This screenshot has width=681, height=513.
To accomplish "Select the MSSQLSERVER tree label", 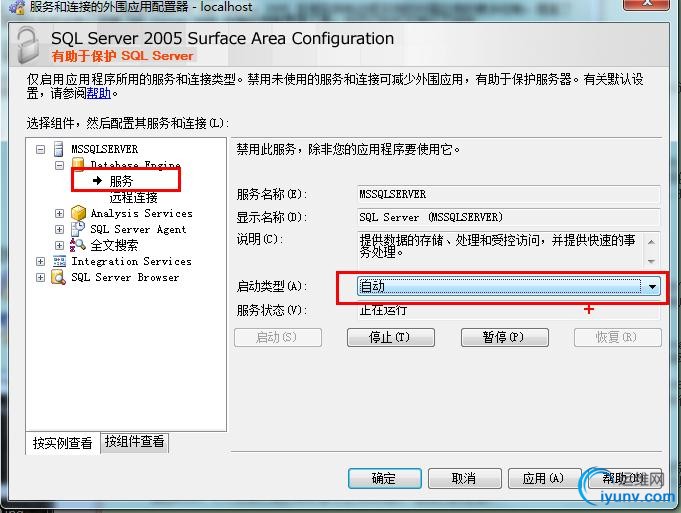I will (105, 149).
